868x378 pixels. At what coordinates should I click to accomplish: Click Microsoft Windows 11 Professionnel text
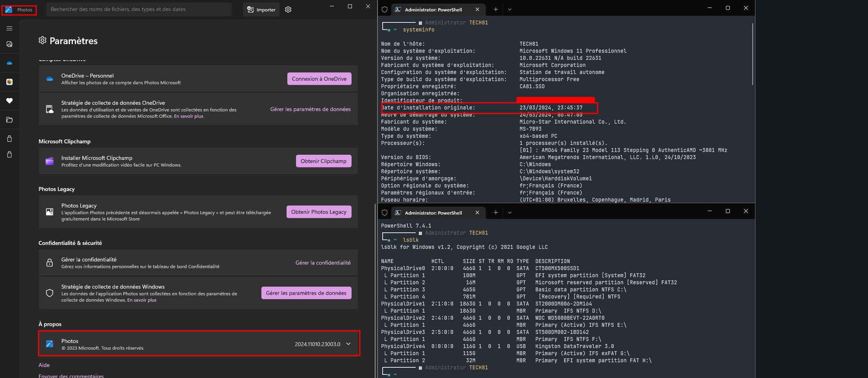pos(573,51)
